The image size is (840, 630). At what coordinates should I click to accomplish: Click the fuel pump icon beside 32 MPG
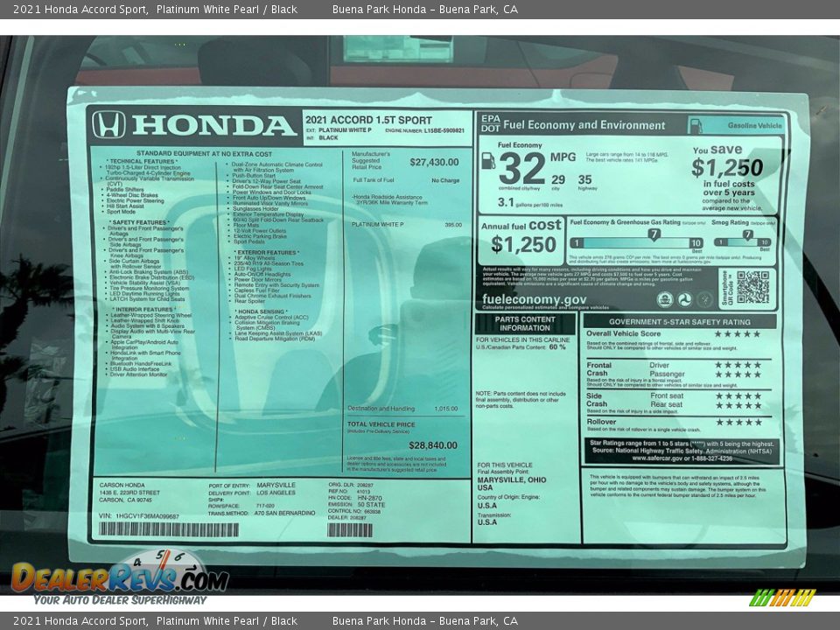(x=487, y=161)
